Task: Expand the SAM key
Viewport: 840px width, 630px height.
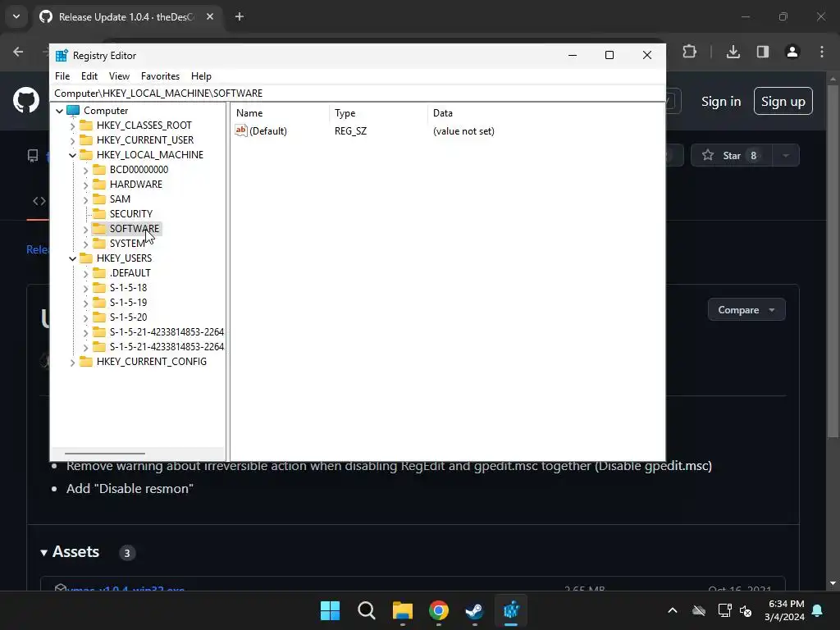Action: [x=85, y=199]
